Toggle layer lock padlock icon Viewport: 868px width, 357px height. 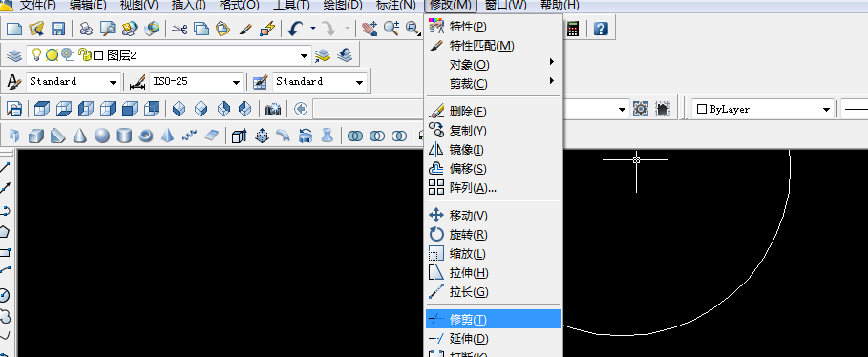84,54
